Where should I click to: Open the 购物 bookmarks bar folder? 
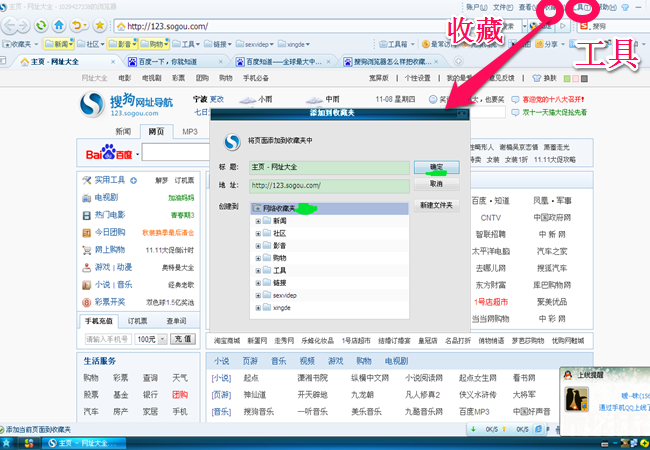pyautogui.click(x=153, y=44)
